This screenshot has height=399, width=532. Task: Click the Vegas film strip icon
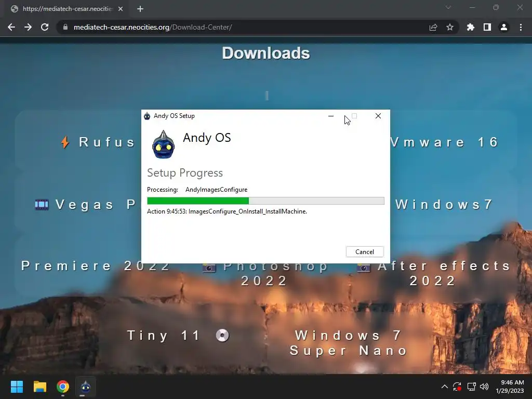click(42, 205)
